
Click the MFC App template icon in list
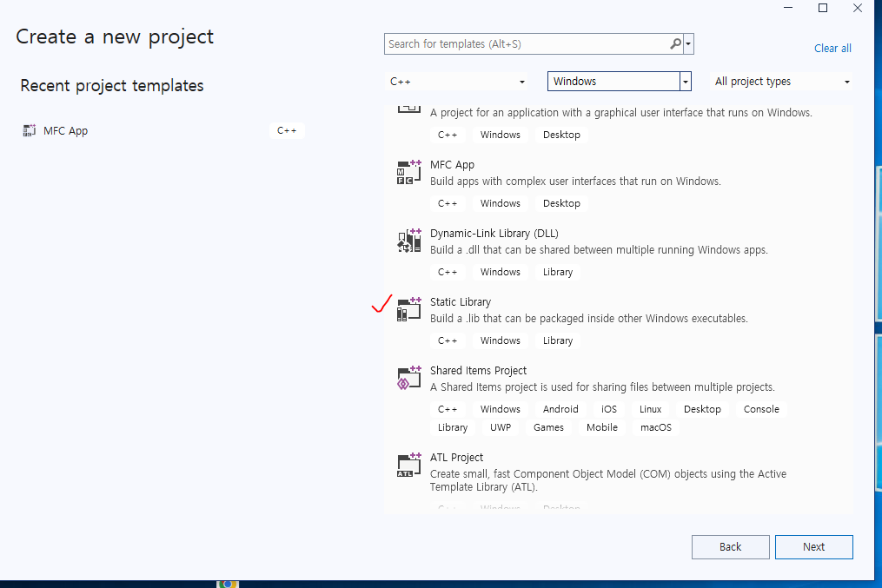pos(409,173)
